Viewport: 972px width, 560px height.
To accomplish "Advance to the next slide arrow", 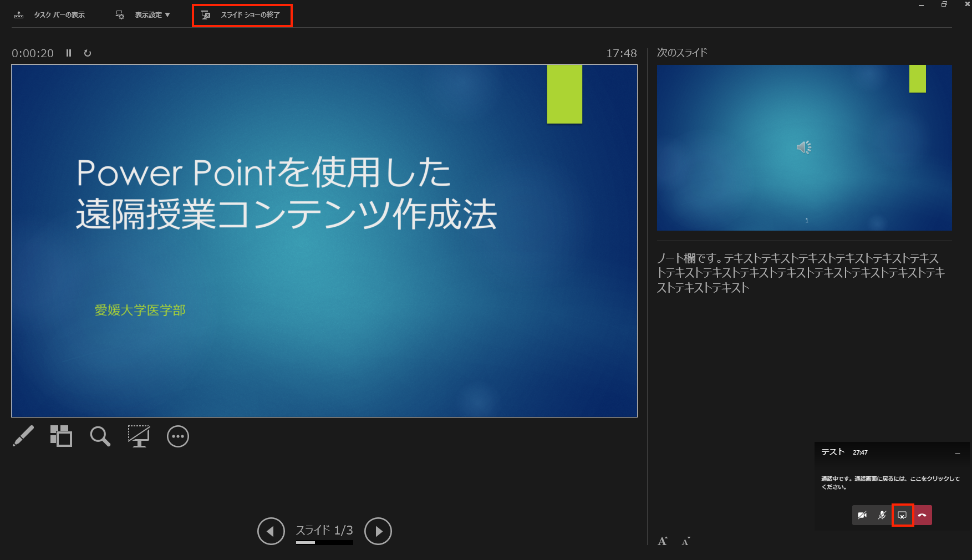I will coord(378,531).
